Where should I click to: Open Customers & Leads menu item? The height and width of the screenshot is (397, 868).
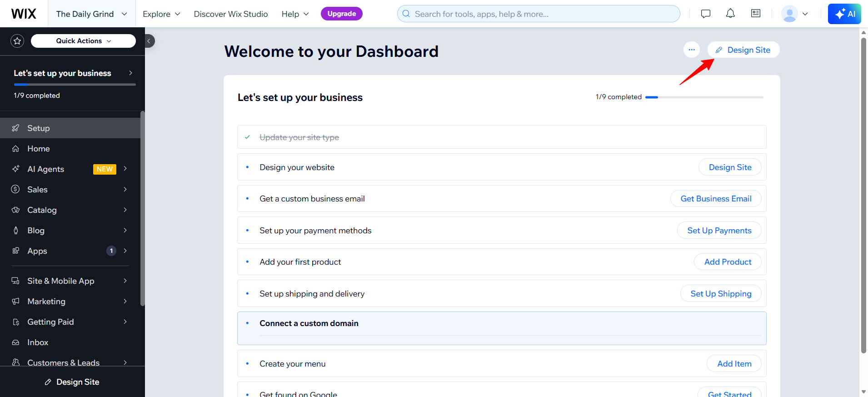click(x=70, y=362)
